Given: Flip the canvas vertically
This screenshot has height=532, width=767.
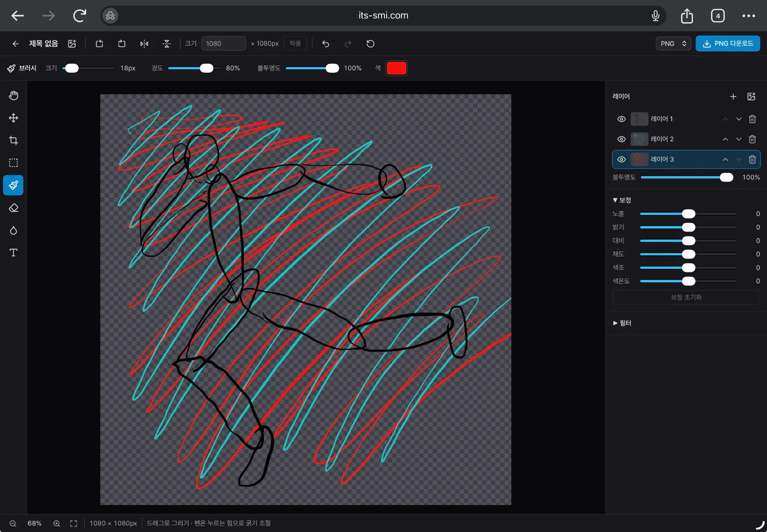Looking at the screenshot, I should (x=167, y=44).
